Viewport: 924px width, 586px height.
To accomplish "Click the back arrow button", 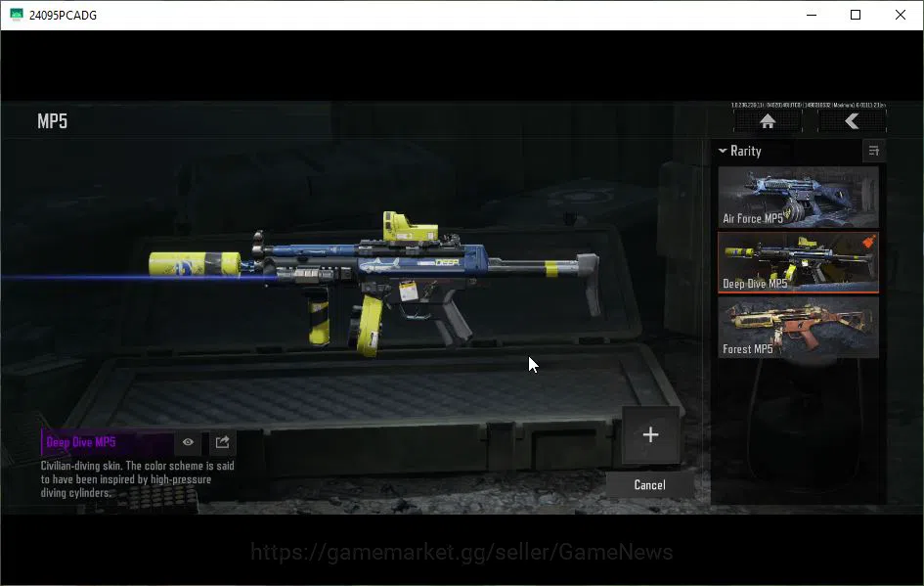I will point(852,121).
